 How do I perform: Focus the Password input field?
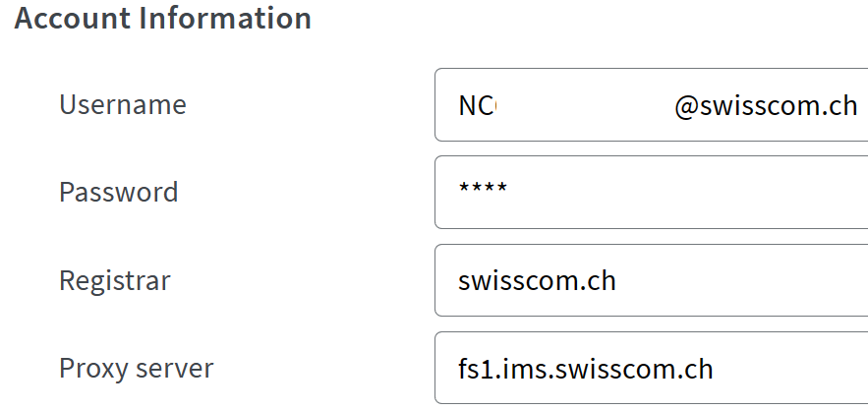[x=649, y=193]
